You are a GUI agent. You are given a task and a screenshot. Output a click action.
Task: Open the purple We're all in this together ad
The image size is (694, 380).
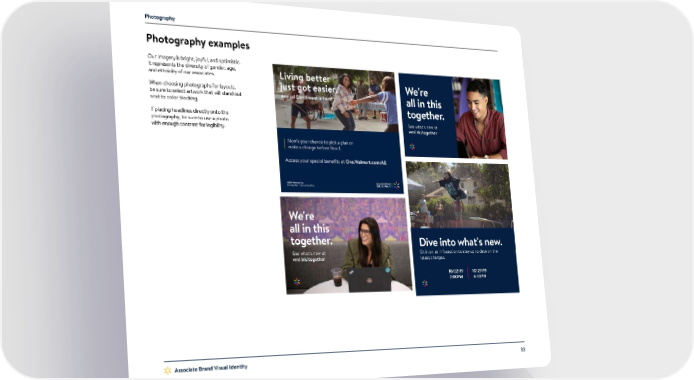click(346, 245)
